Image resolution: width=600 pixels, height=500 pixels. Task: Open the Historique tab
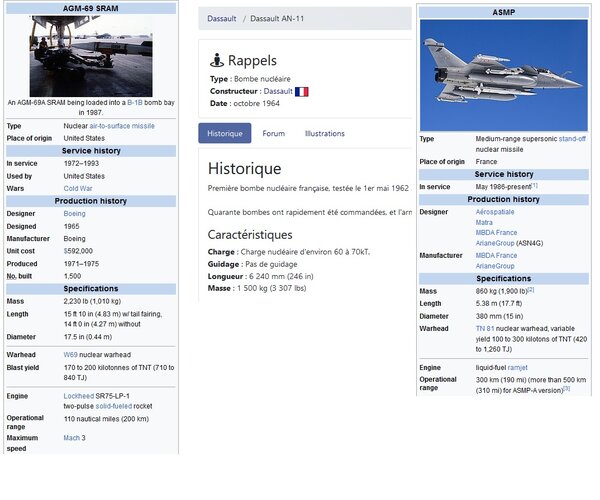click(225, 133)
